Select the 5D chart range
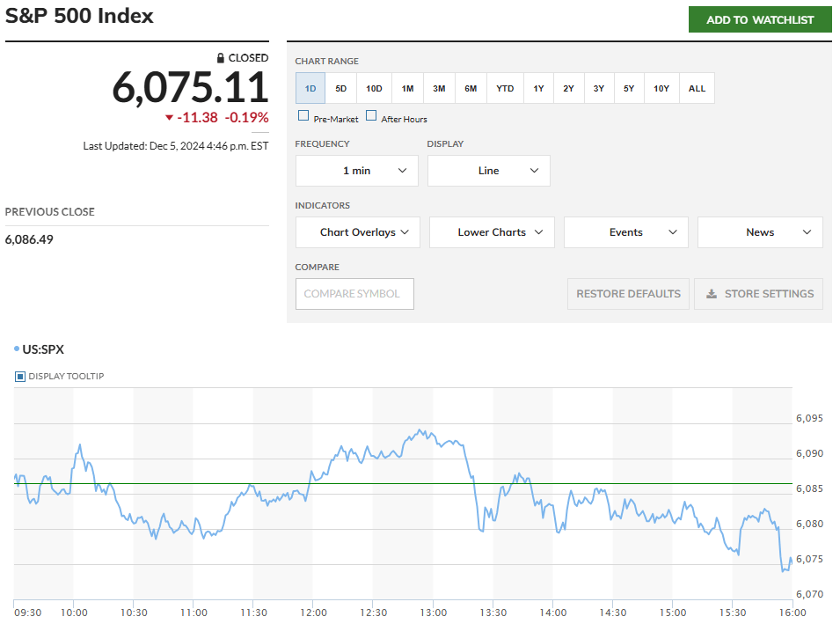 341,89
